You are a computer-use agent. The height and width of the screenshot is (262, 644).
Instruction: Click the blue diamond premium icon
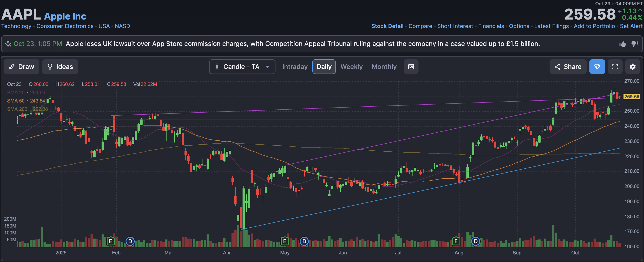click(597, 67)
